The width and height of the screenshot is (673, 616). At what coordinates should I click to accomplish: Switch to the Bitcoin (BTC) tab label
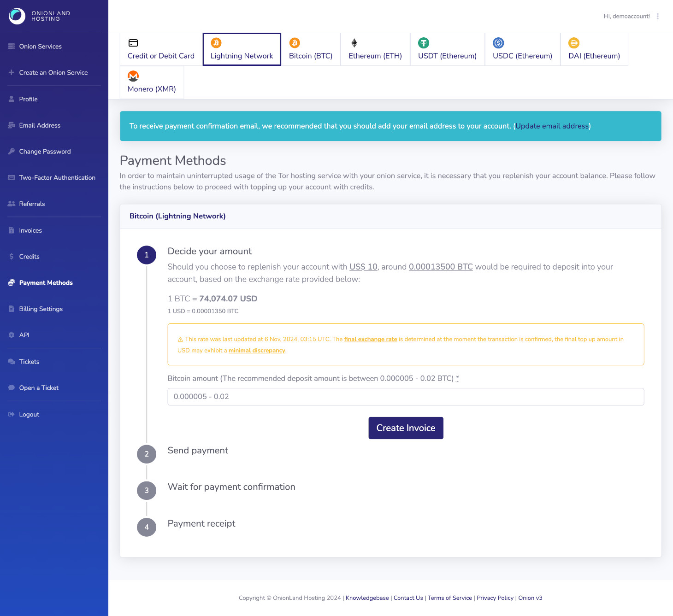tap(311, 56)
